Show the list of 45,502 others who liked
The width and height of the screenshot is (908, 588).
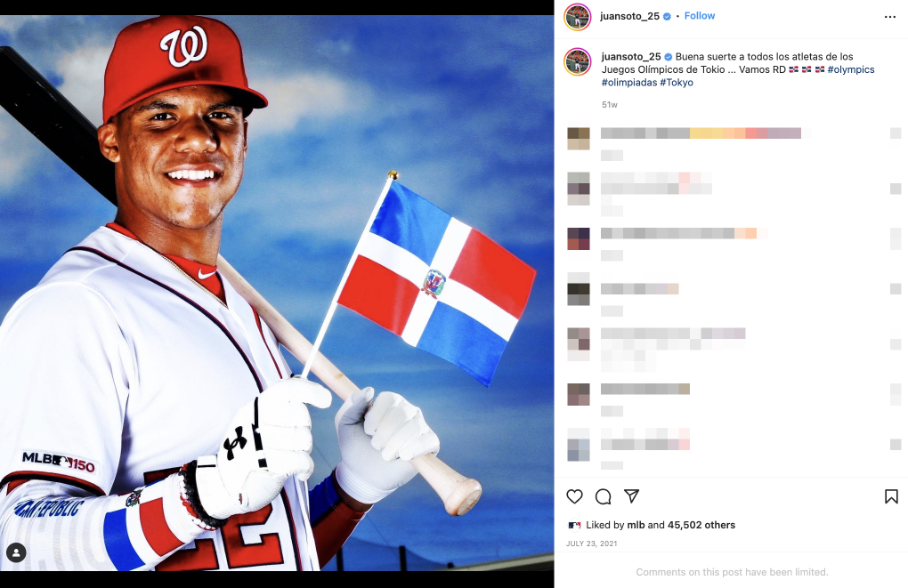(701, 525)
